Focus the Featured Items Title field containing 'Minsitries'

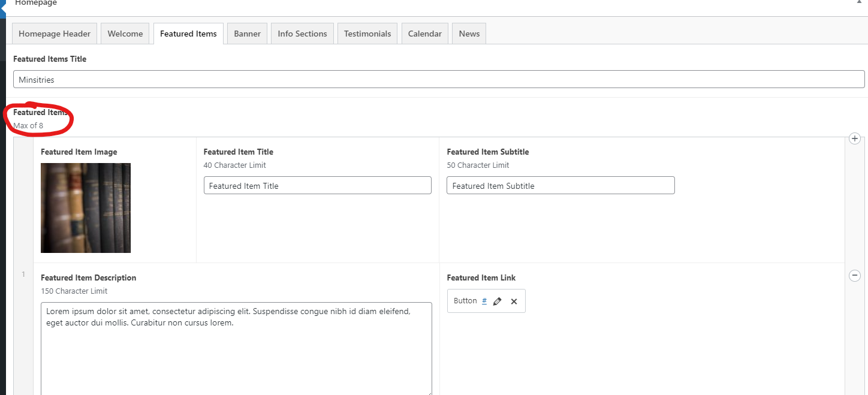(x=438, y=80)
